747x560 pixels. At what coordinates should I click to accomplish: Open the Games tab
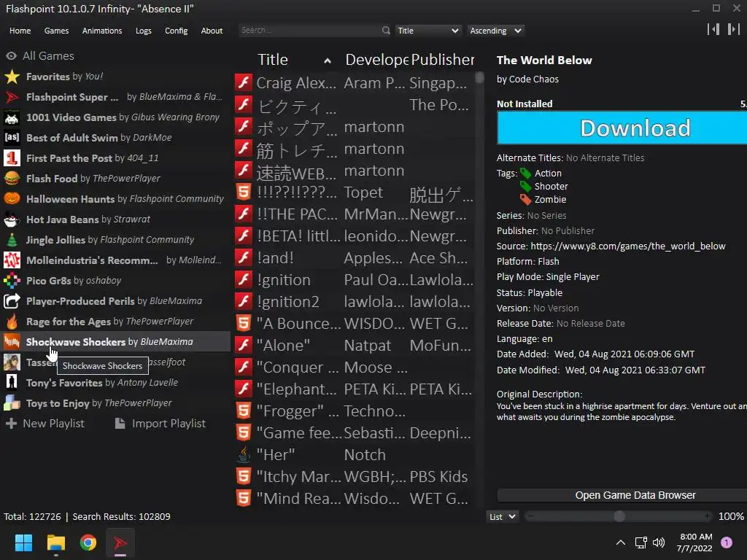56,31
